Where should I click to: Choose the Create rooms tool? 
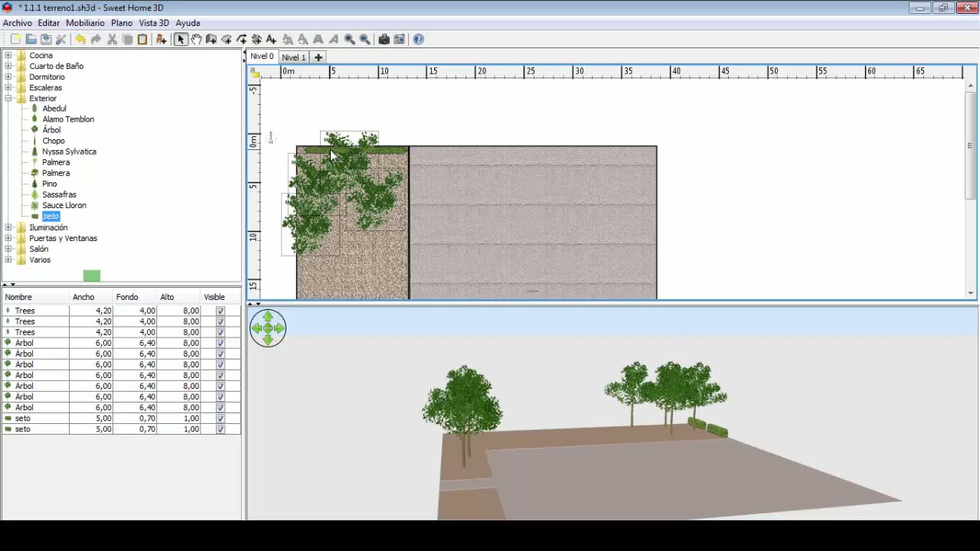coord(227,39)
